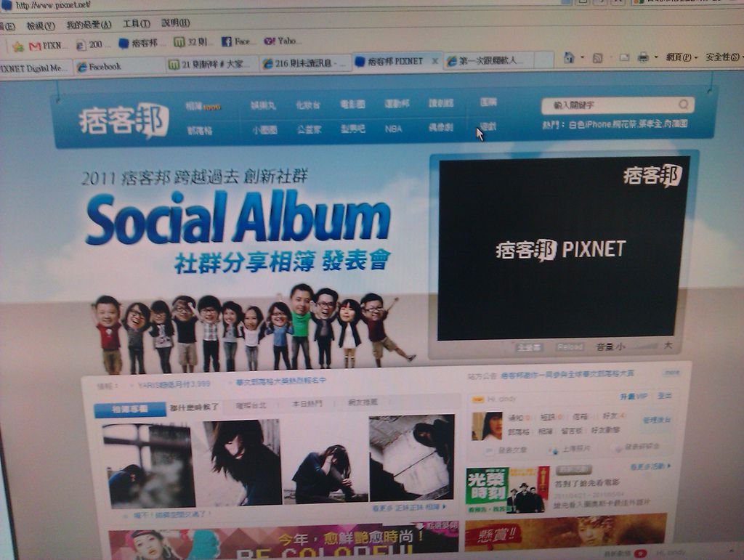Click the search magnifier icon
This screenshot has height=560, width=744.
683,105
